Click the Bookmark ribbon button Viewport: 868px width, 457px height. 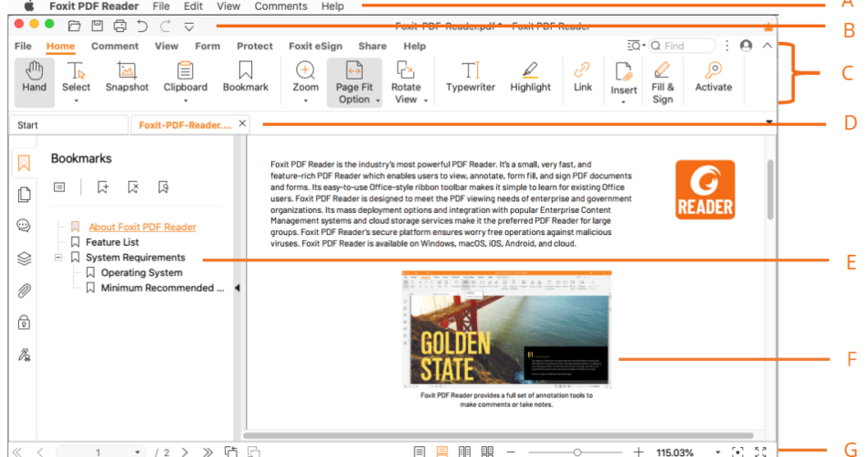pyautogui.click(x=245, y=77)
